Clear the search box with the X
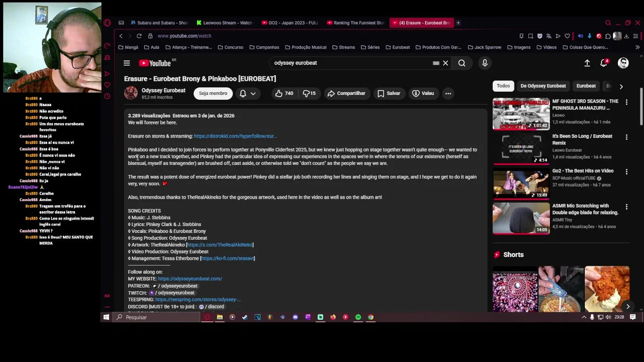The height and width of the screenshot is (362, 644). [x=445, y=63]
